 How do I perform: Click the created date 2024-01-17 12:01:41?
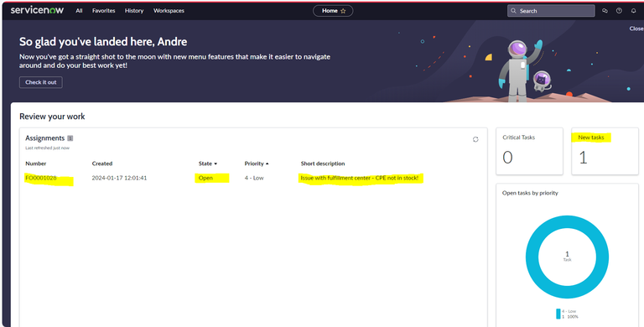[x=119, y=178]
